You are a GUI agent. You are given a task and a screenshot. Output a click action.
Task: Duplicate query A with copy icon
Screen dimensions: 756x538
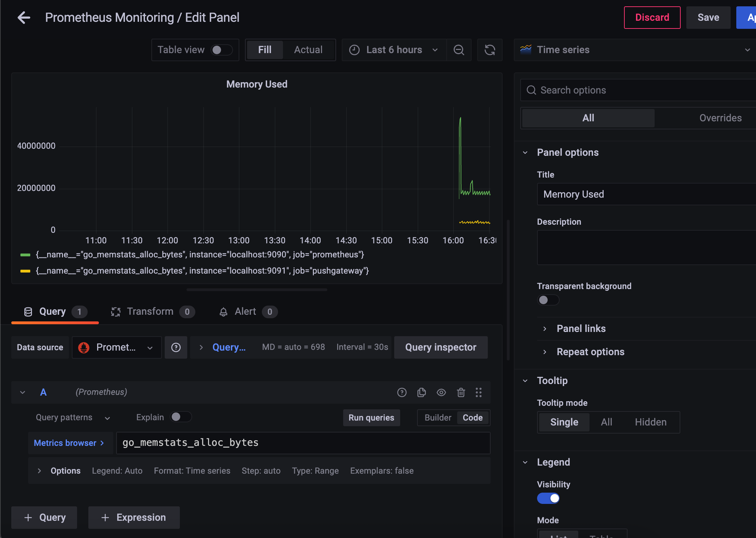(x=421, y=392)
